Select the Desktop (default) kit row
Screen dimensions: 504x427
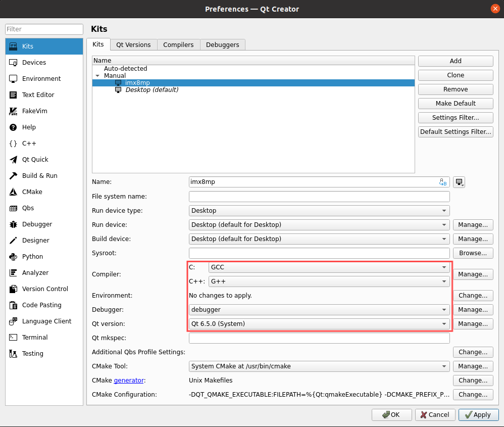click(254, 90)
